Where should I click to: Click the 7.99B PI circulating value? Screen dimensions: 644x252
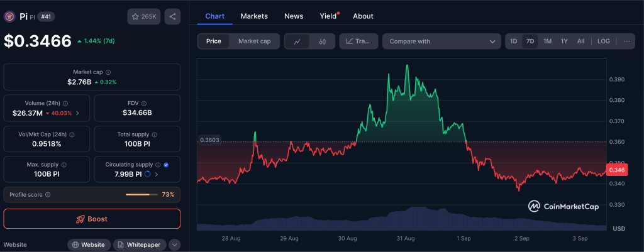tap(128, 175)
